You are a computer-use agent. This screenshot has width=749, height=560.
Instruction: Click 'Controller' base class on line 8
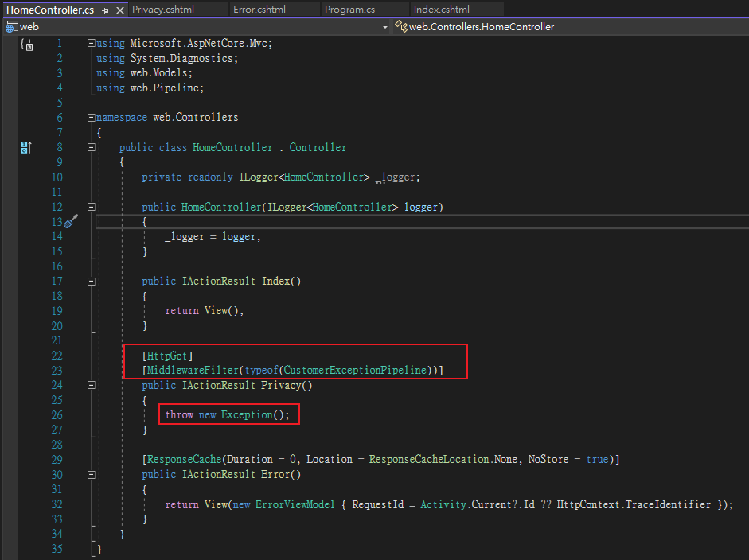[x=318, y=147]
